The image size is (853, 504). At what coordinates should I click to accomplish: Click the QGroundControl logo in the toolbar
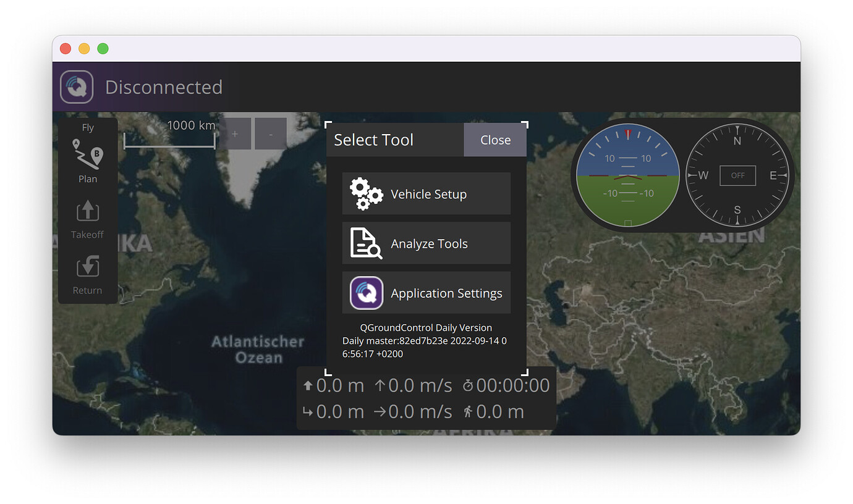pyautogui.click(x=77, y=86)
